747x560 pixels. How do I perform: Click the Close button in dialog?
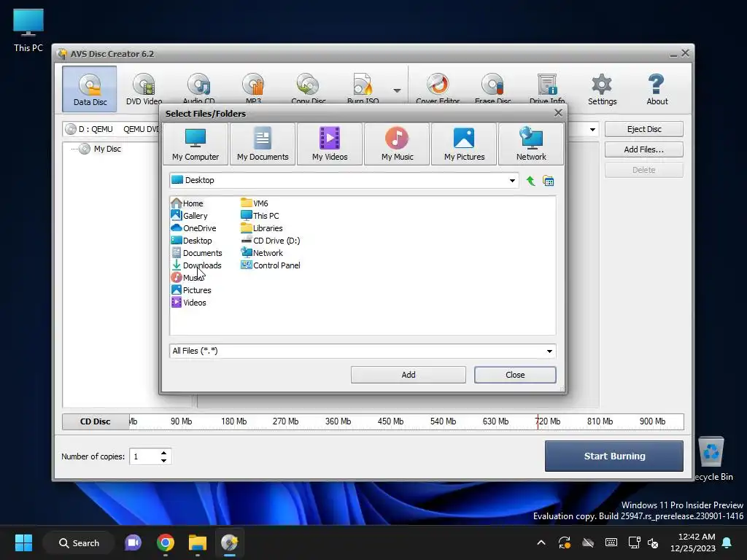coord(515,375)
